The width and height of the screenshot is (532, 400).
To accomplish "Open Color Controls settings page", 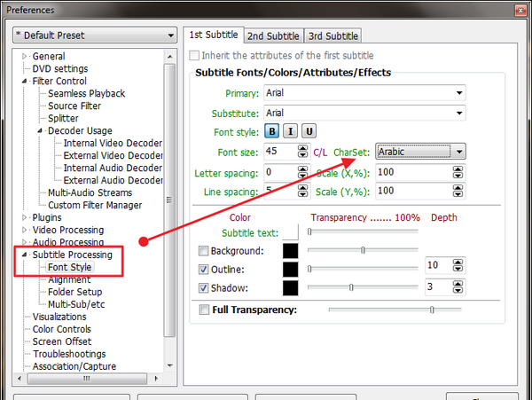I will click(62, 329).
